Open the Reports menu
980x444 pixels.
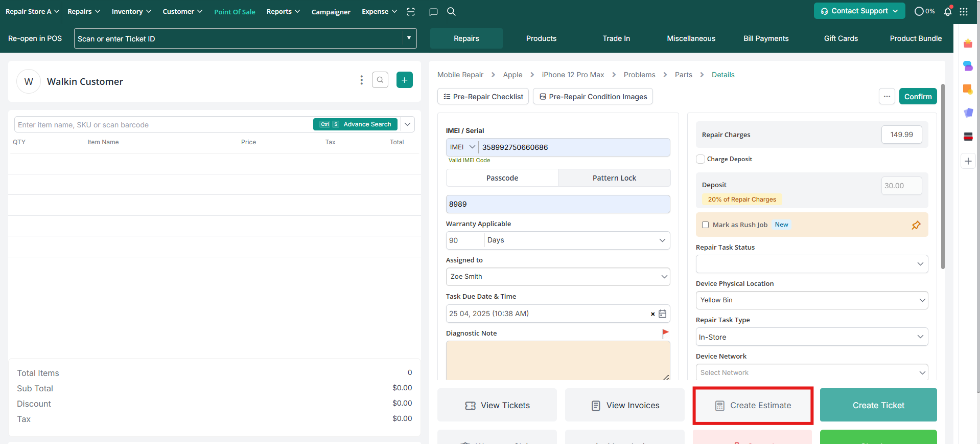click(x=283, y=11)
